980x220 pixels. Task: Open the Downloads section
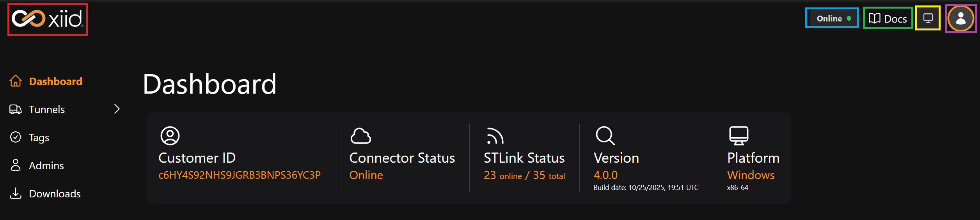point(55,194)
